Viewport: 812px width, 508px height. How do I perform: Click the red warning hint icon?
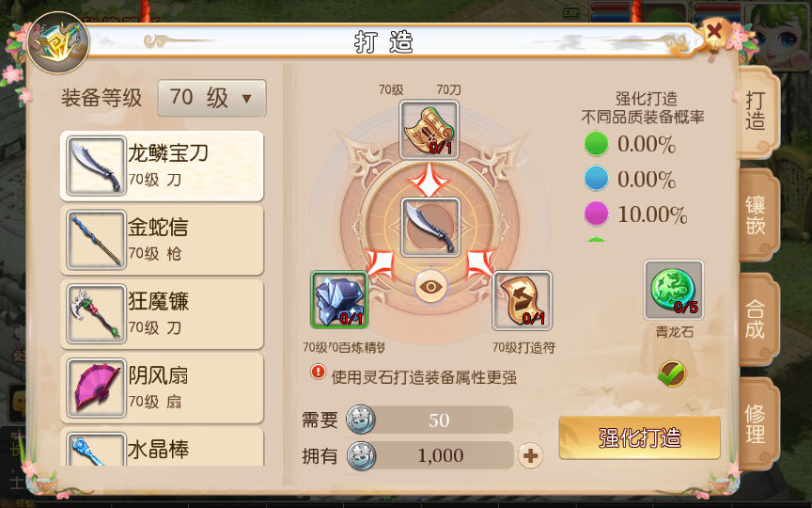coord(318,373)
